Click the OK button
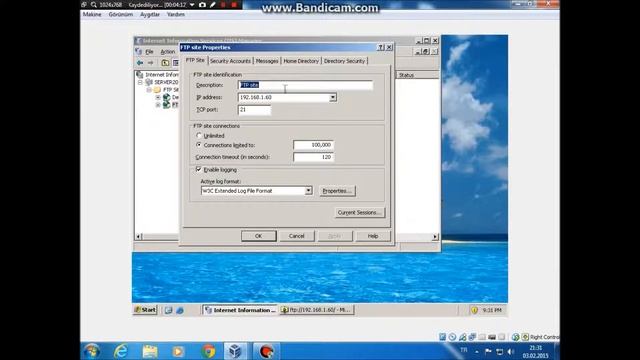 click(x=258, y=236)
